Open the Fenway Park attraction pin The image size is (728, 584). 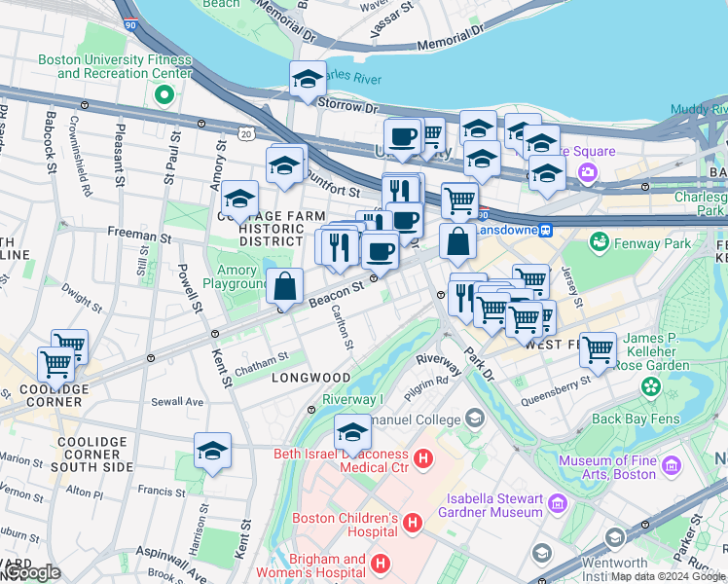[x=600, y=243]
